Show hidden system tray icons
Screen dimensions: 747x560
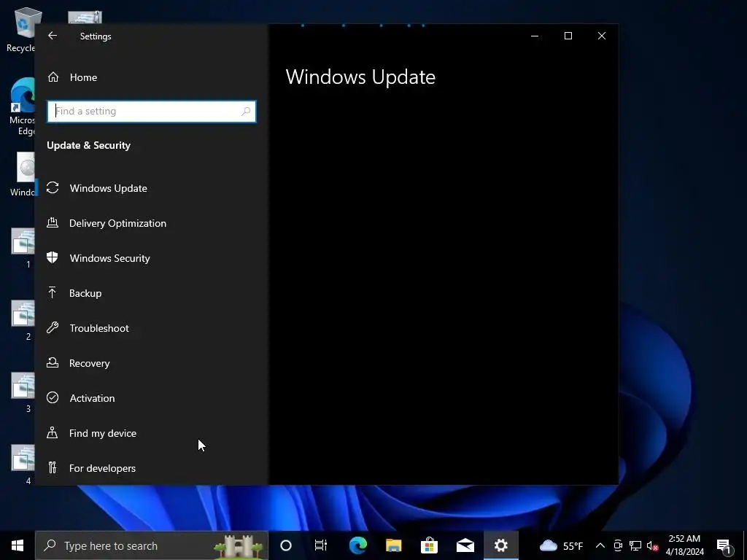pos(600,545)
